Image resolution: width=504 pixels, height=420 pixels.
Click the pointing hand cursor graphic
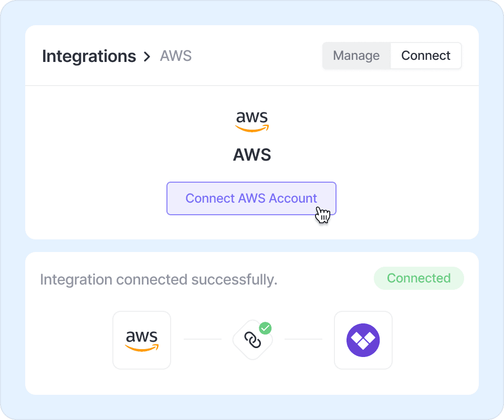tap(323, 215)
